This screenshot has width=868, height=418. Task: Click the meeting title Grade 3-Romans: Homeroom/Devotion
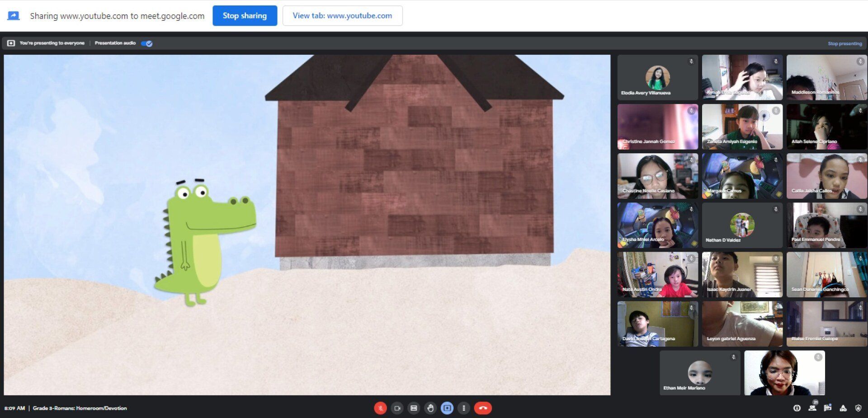pyautogui.click(x=80, y=408)
